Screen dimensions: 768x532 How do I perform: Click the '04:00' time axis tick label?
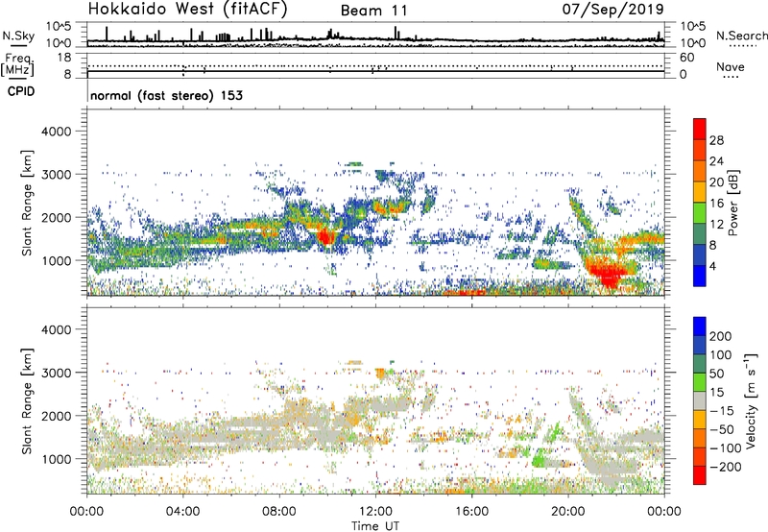pos(183,512)
